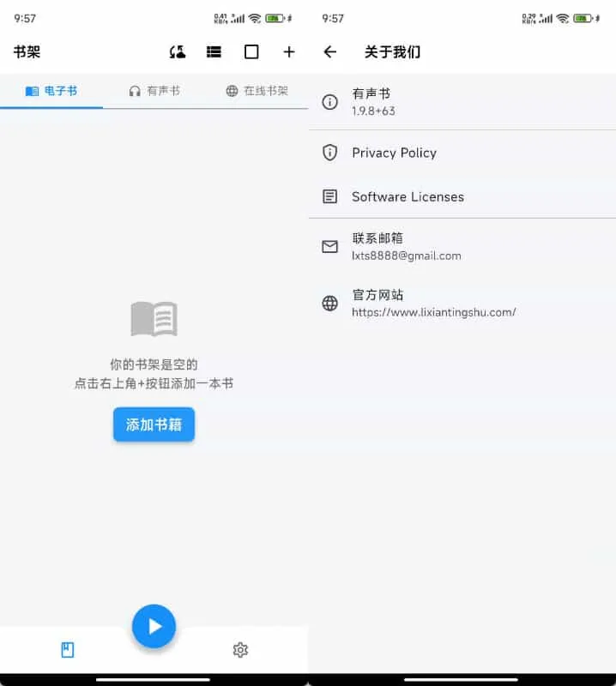Click the blue 添加书籍 button
This screenshot has height=686, width=616.
click(x=154, y=424)
